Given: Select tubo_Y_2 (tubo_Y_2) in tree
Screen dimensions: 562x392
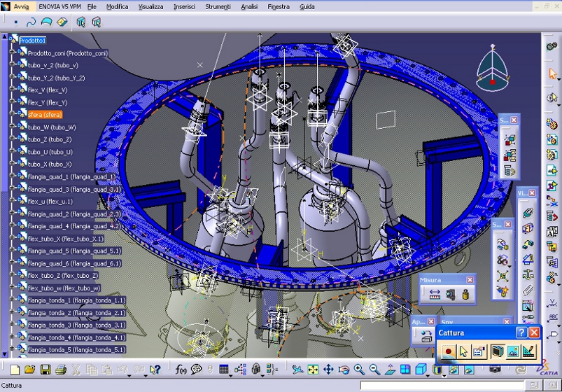Looking at the screenshot, I should (x=56, y=78).
